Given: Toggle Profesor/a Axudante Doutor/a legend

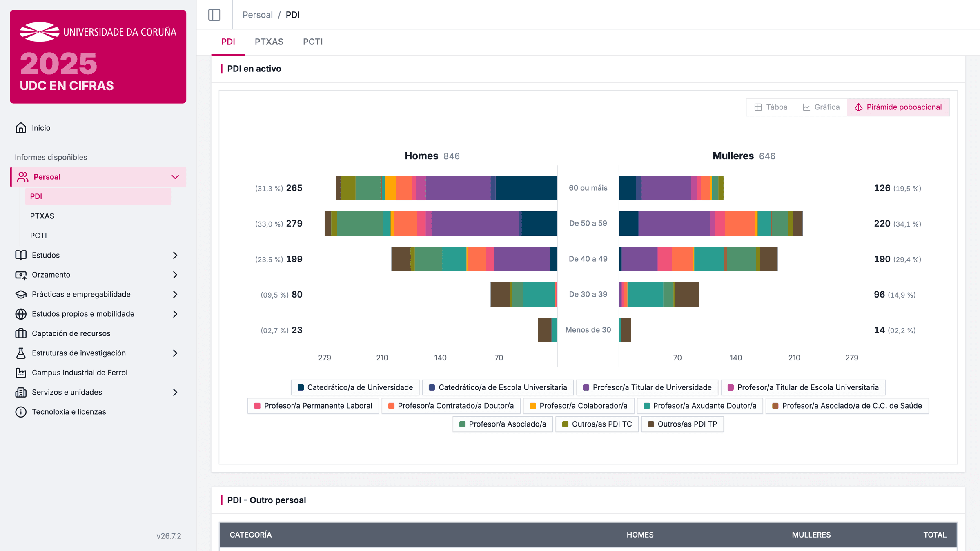Looking at the screenshot, I should tap(700, 406).
